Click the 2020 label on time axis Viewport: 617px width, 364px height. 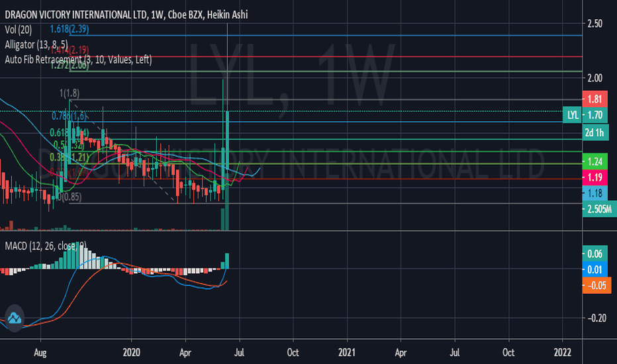click(131, 352)
